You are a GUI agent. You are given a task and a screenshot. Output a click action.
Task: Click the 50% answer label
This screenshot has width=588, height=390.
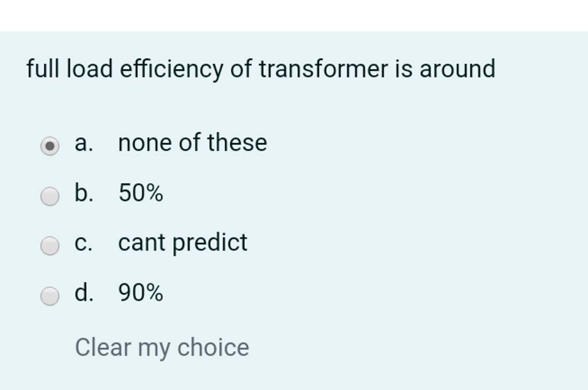[140, 194]
